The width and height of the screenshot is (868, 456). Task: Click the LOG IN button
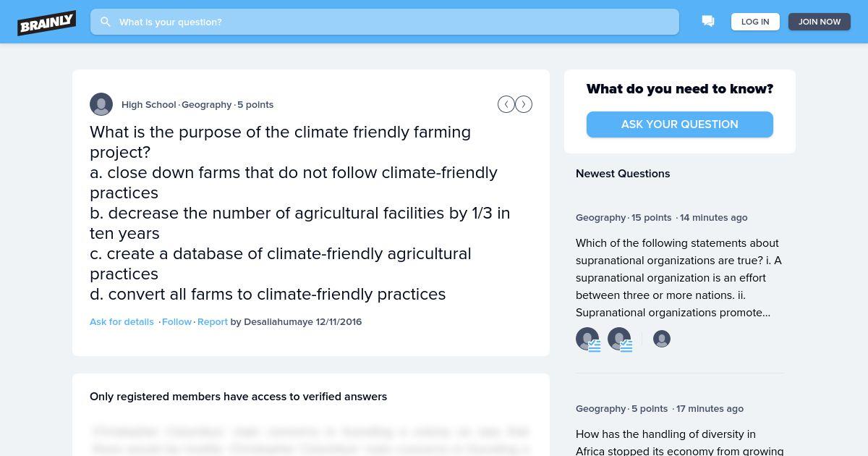(x=755, y=22)
